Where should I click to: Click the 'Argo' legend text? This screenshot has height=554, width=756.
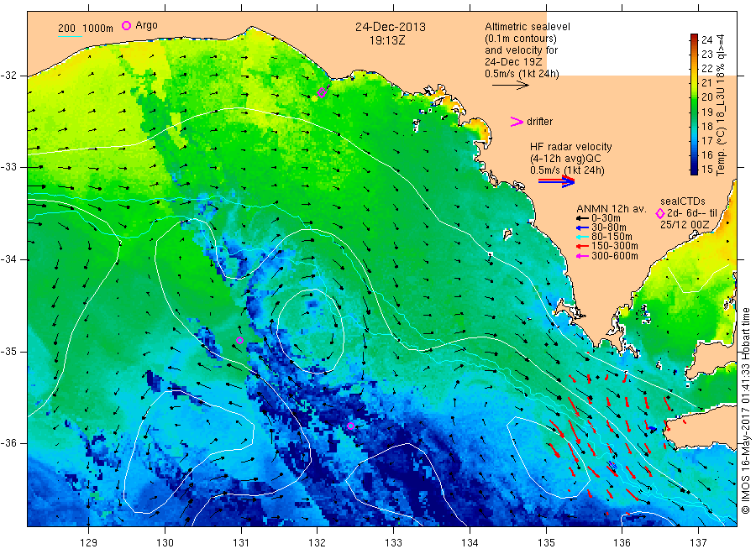(x=146, y=25)
